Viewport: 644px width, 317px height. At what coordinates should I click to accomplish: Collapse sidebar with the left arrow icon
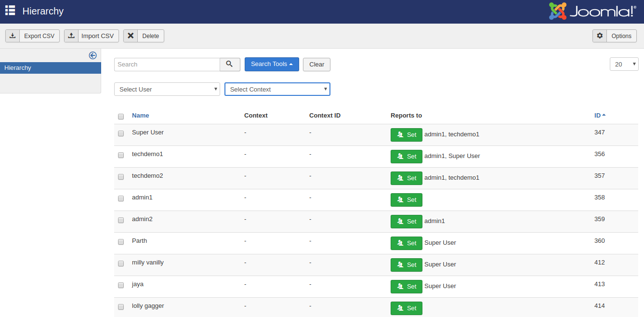(x=93, y=55)
